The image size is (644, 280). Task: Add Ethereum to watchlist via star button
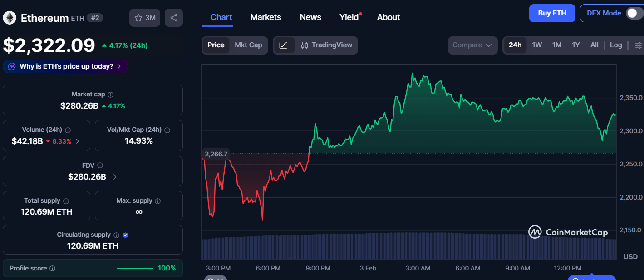(145, 18)
